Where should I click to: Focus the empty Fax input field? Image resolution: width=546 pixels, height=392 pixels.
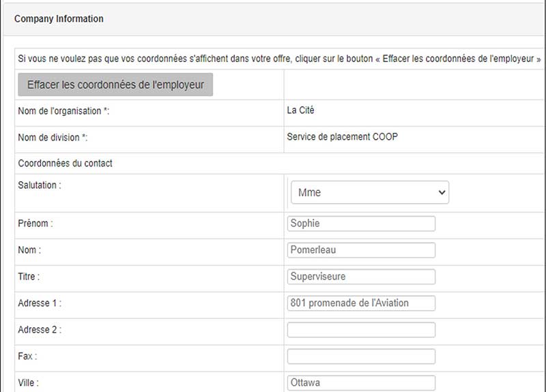point(361,357)
